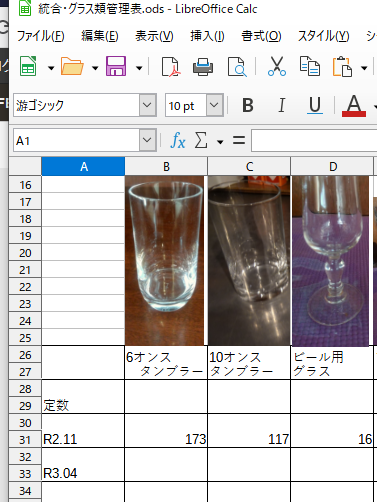Click the Name Box showing A1
377x502 pixels.
point(76,140)
